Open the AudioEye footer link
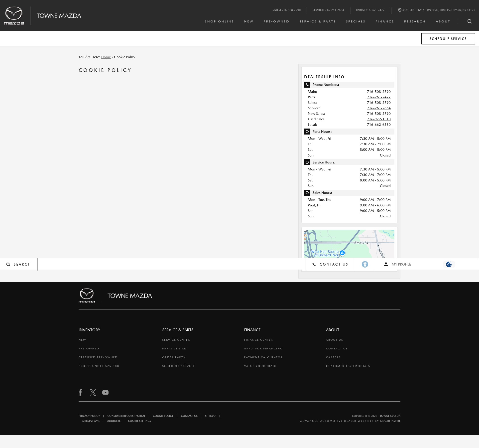This screenshot has width=479, height=448. click(114, 421)
